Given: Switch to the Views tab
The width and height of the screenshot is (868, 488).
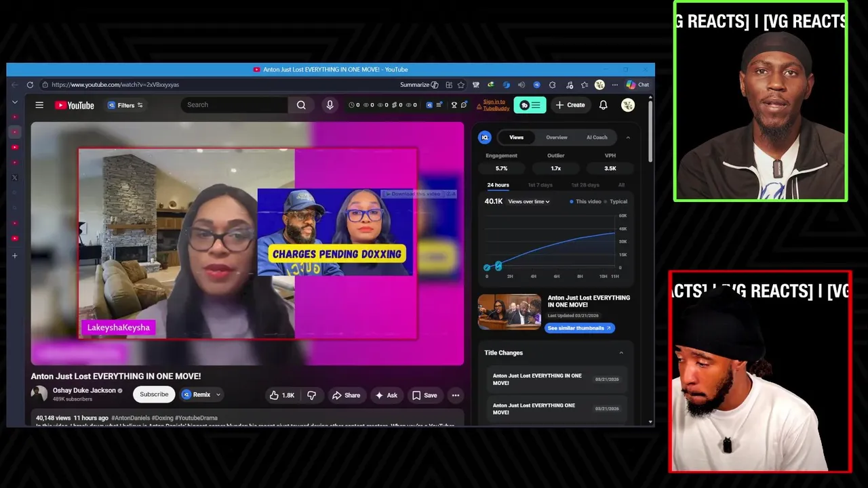Looking at the screenshot, I should pyautogui.click(x=517, y=138).
